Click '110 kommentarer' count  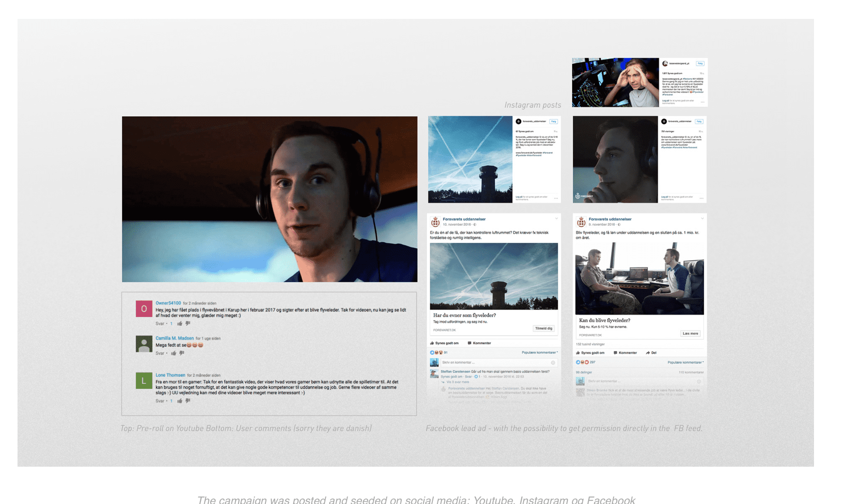tap(691, 372)
